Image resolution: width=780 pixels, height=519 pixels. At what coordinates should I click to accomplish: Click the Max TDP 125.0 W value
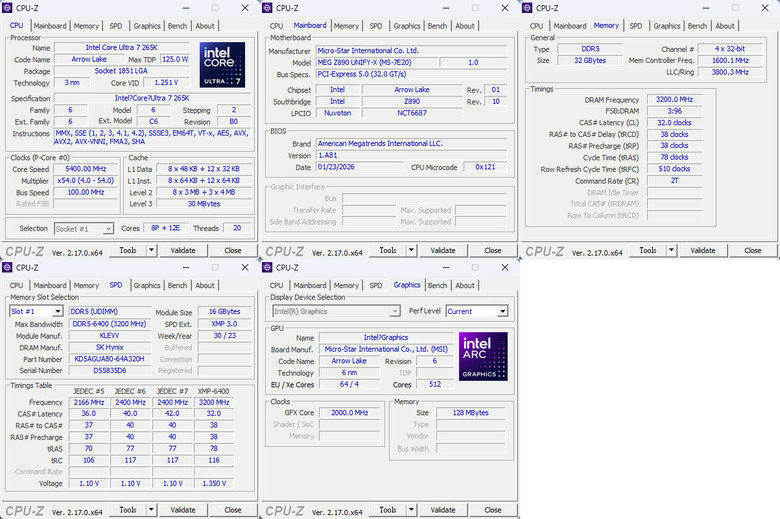tap(175, 59)
